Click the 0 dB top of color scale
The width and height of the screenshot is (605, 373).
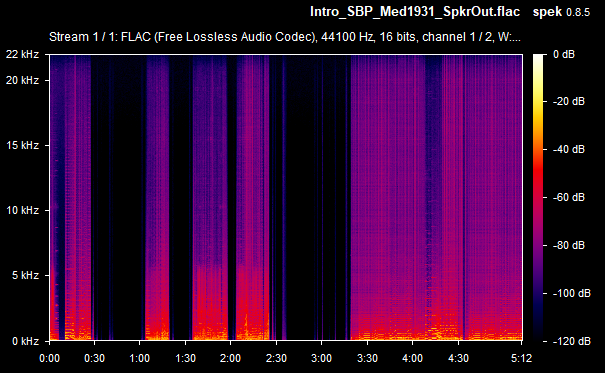[x=564, y=54]
